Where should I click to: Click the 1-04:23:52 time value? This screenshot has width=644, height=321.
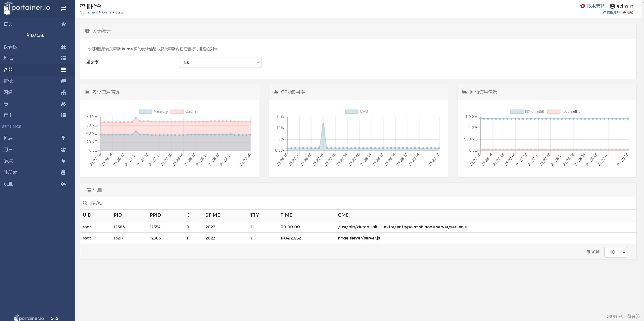[x=291, y=238]
